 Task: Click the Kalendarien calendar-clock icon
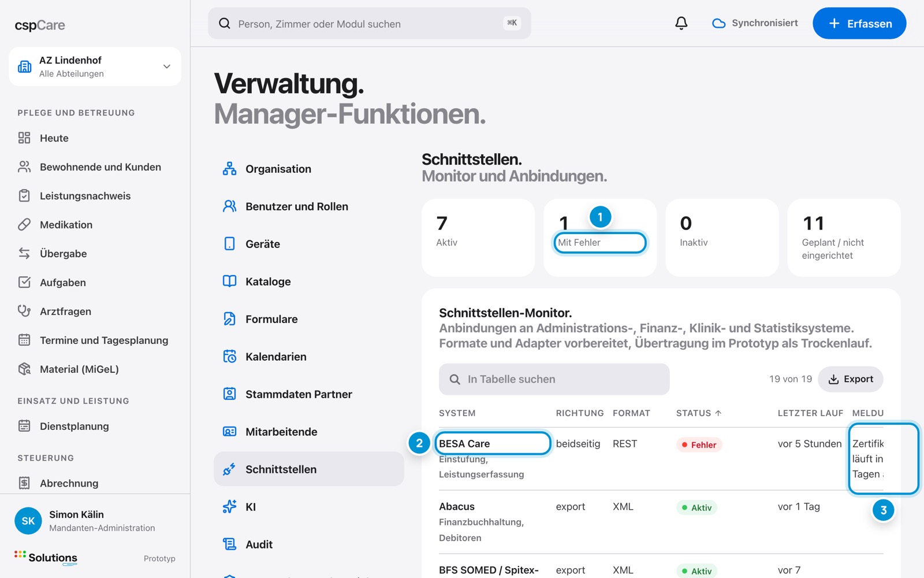[230, 357]
